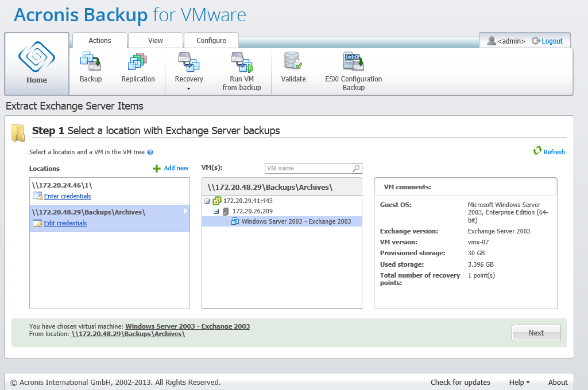The image size is (588, 390).
Task: Select location \\172.20.48.29\Backups\Archives\ in Locations list
Action: tap(110, 218)
